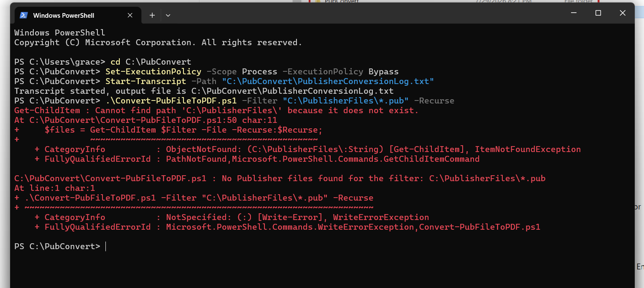The width and height of the screenshot is (644, 288).
Task: Click the 'No Publisher files found for the filter' line
Action: pos(280,179)
